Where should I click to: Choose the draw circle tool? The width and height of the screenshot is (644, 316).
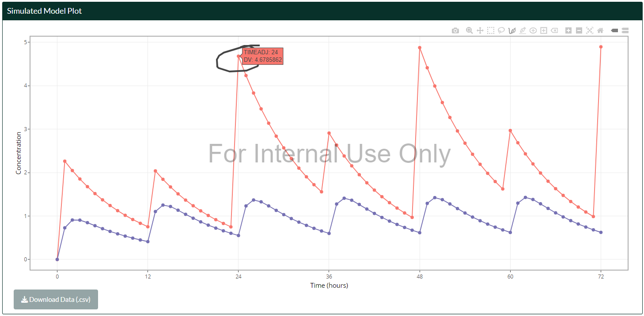click(x=533, y=30)
